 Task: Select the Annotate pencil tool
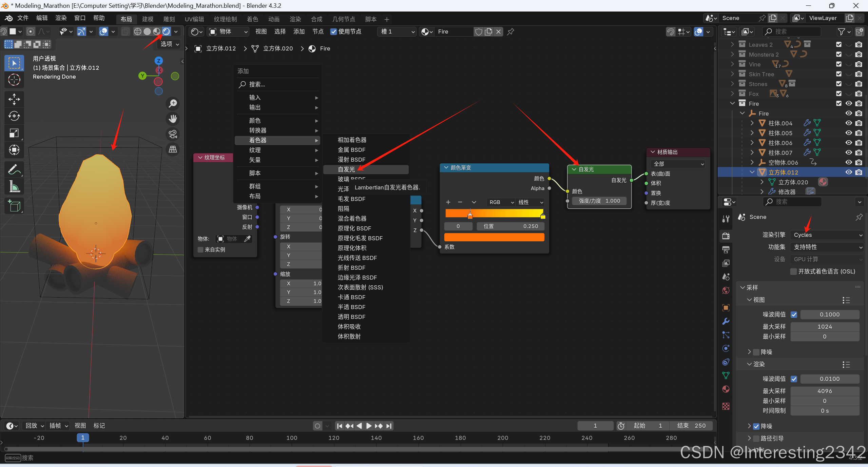click(x=14, y=169)
